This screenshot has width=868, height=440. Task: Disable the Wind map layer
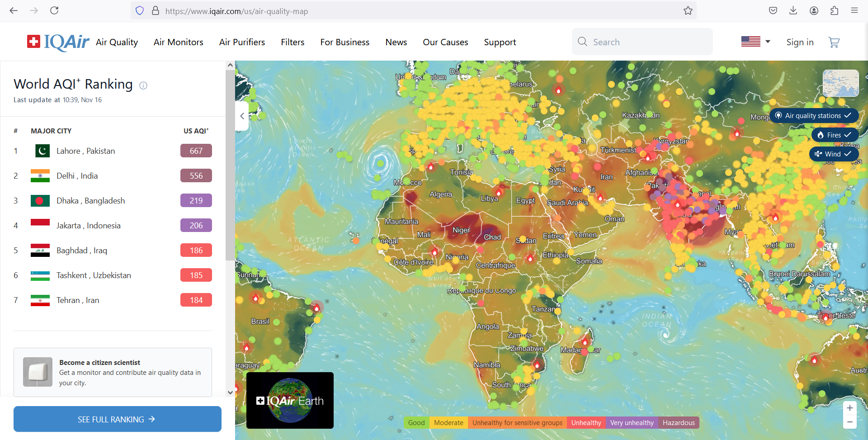tap(833, 154)
